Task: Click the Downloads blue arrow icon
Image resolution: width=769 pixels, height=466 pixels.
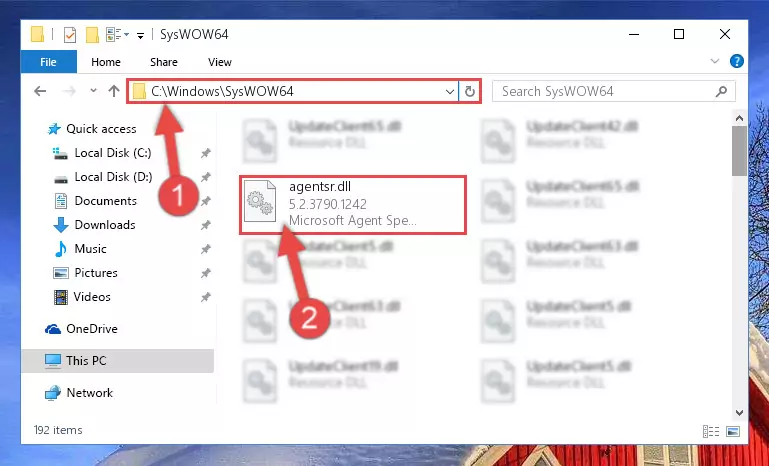Action: [60, 225]
